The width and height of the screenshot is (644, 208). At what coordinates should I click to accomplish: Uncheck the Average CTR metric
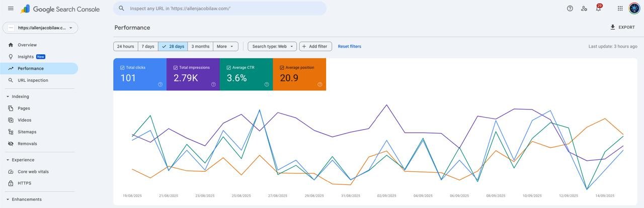click(x=229, y=67)
